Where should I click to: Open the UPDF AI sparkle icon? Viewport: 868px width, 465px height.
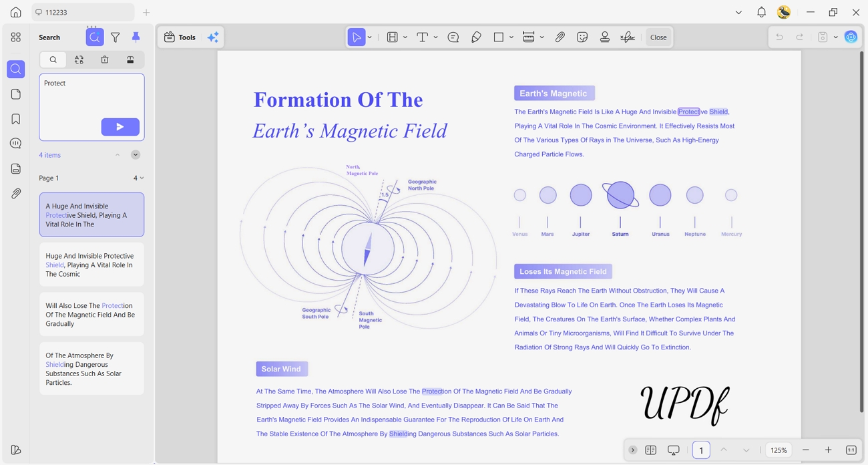(x=213, y=37)
